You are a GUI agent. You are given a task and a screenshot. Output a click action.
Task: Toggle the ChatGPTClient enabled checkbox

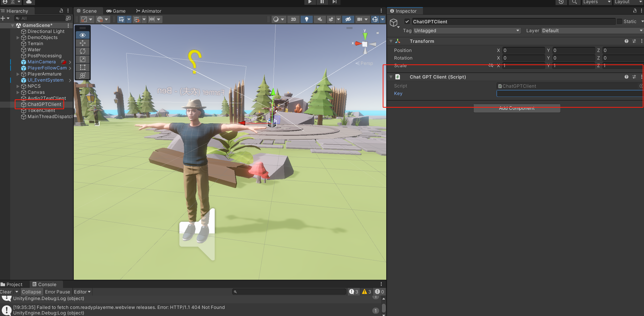[407, 22]
